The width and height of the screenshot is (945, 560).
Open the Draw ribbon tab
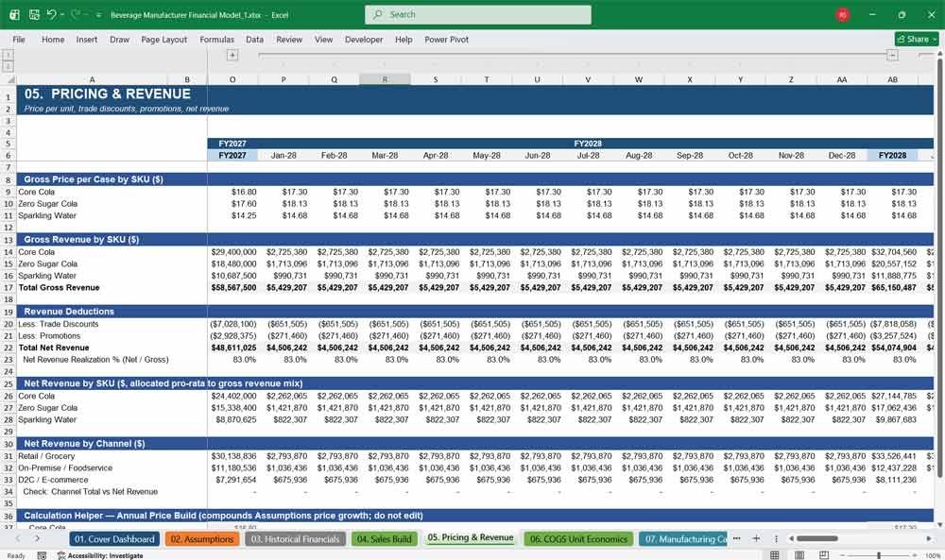119,39
